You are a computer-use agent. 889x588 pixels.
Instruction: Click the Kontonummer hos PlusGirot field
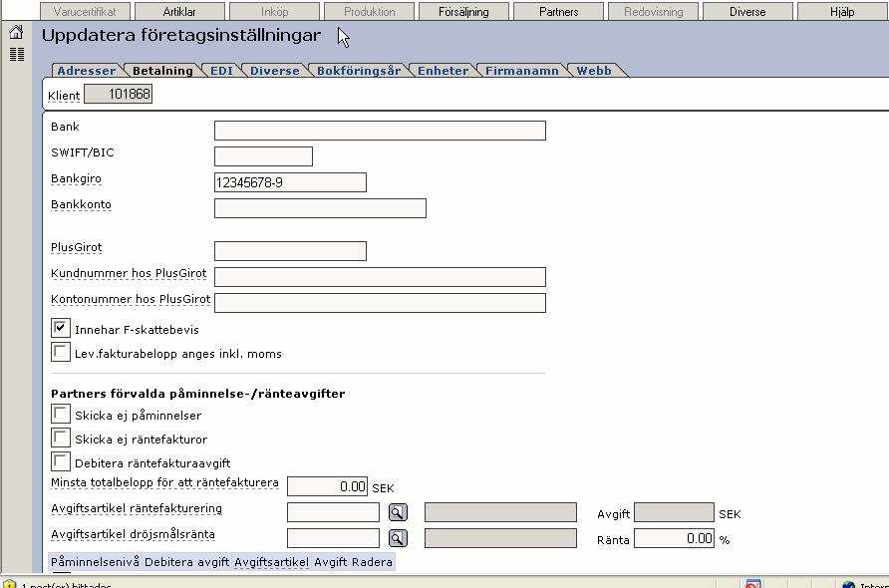(x=380, y=303)
